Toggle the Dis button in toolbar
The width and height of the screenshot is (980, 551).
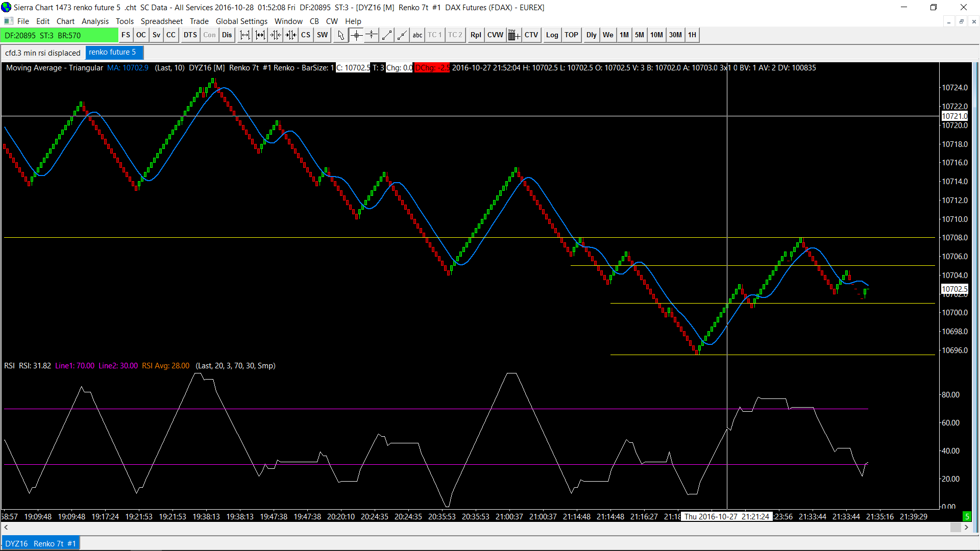tap(227, 35)
